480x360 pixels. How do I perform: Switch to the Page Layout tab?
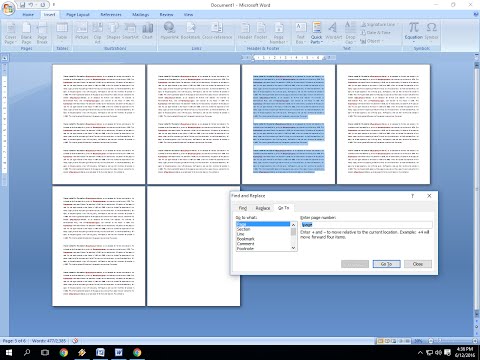tap(78, 15)
